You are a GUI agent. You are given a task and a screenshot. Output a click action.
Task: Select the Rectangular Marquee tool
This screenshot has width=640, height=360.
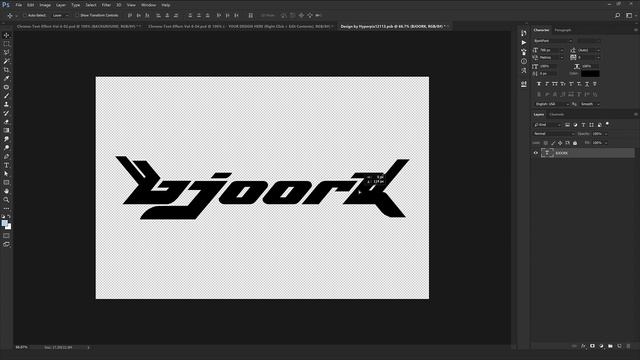point(7,44)
